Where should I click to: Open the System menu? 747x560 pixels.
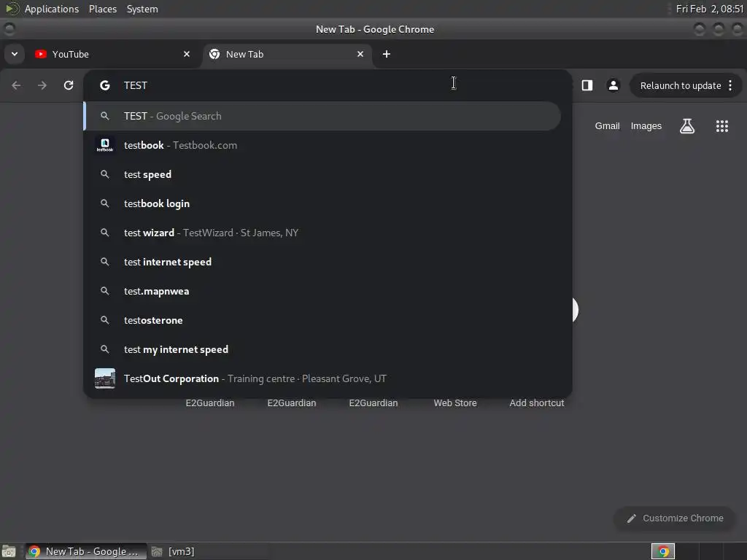(142, 9)
